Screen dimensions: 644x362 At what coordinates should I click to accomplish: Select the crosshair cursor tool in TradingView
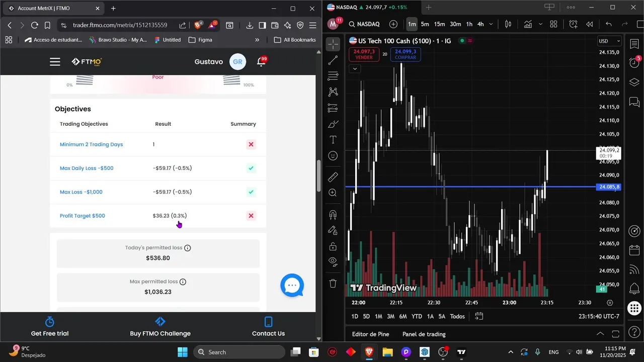pos(333,44)
